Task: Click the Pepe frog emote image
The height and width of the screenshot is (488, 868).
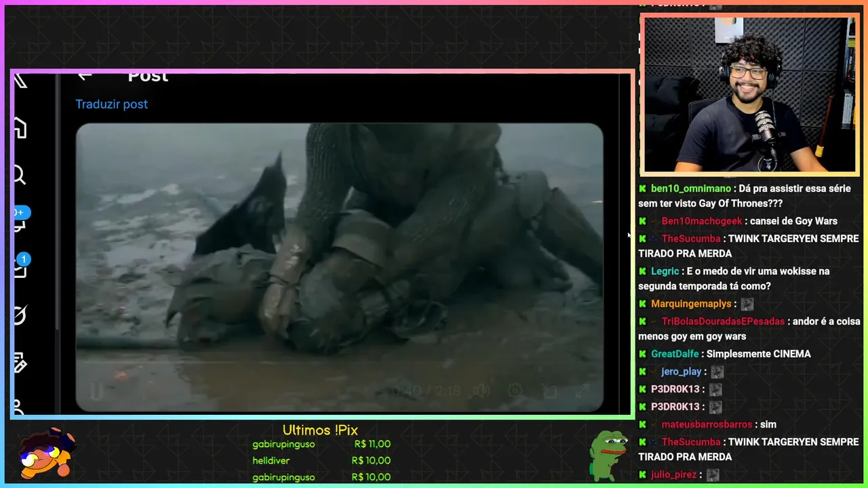Action: click(608, 455)
